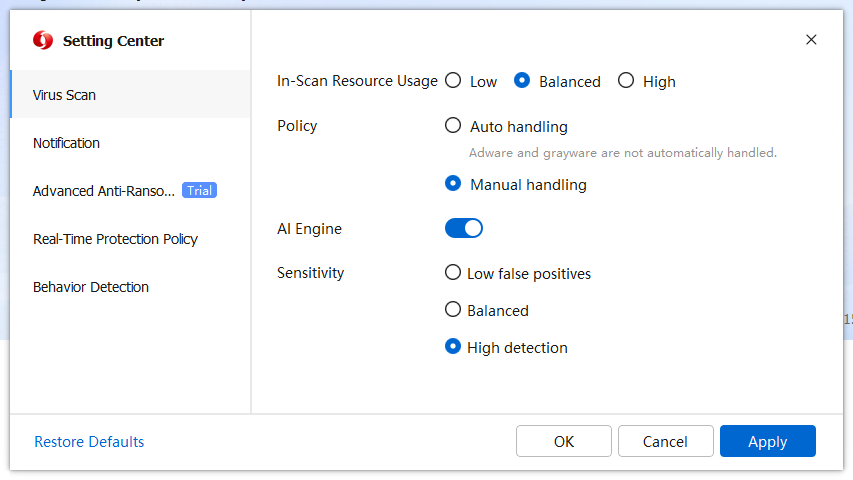Image resolution: width=853 pixels, height=480 pixels.
Task: Toggle the AI Engine switch
Action: pos(463,229)
